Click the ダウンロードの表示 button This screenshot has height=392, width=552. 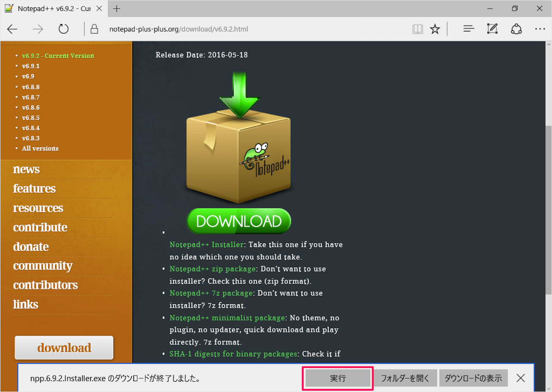point(473,378)
